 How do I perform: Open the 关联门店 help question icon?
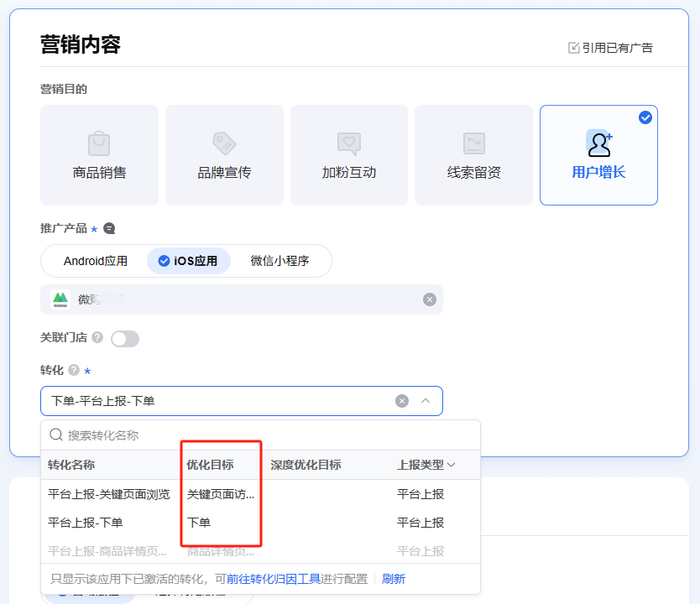click(x=97, y=337)
